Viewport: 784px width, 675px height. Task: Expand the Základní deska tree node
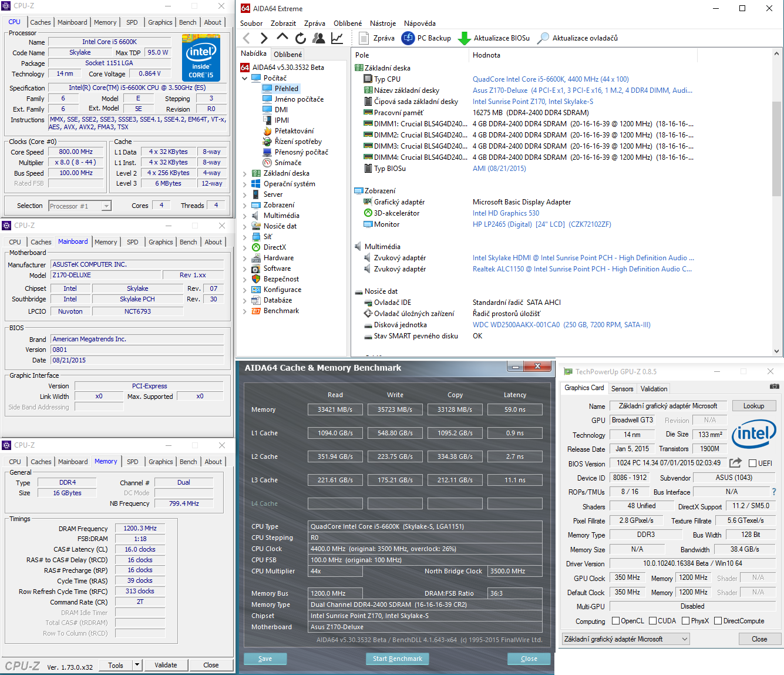[245, 173]
